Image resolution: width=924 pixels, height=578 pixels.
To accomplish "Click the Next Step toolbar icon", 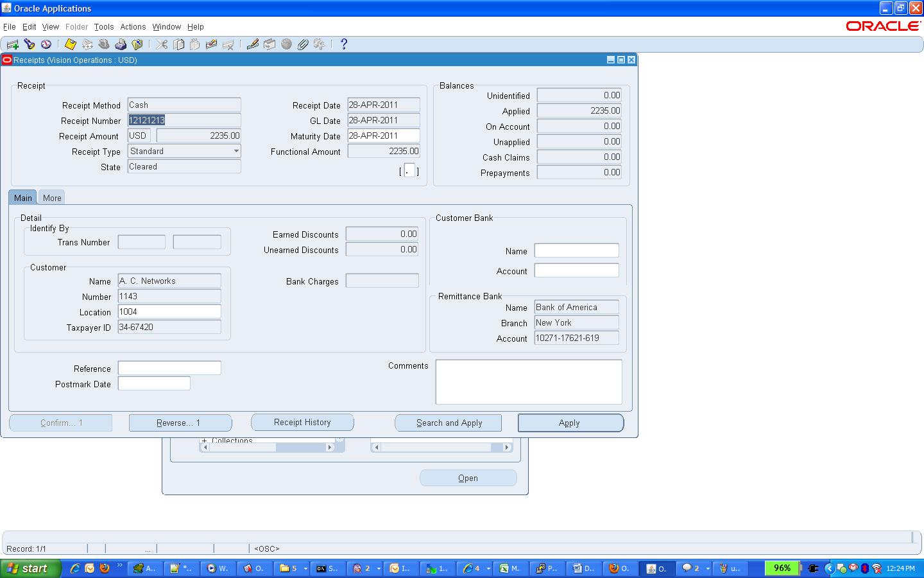I will click(87, 44).
